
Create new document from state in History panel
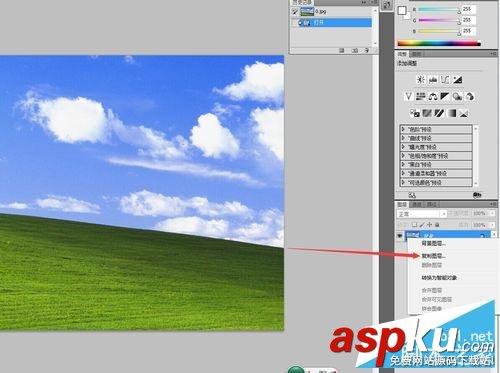342,50
